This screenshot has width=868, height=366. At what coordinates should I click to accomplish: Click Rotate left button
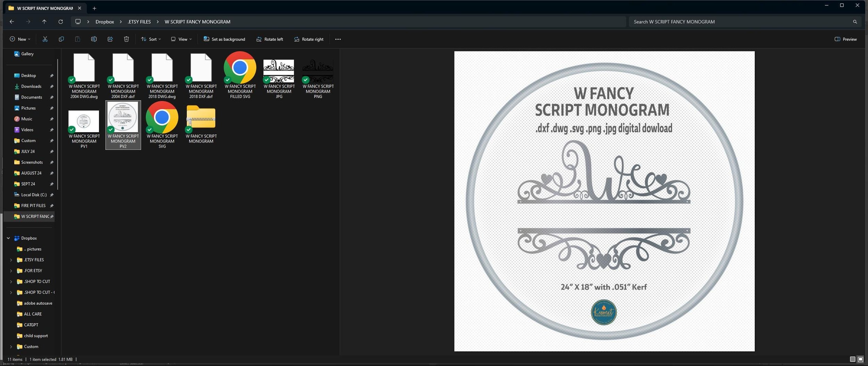point(270,39)
